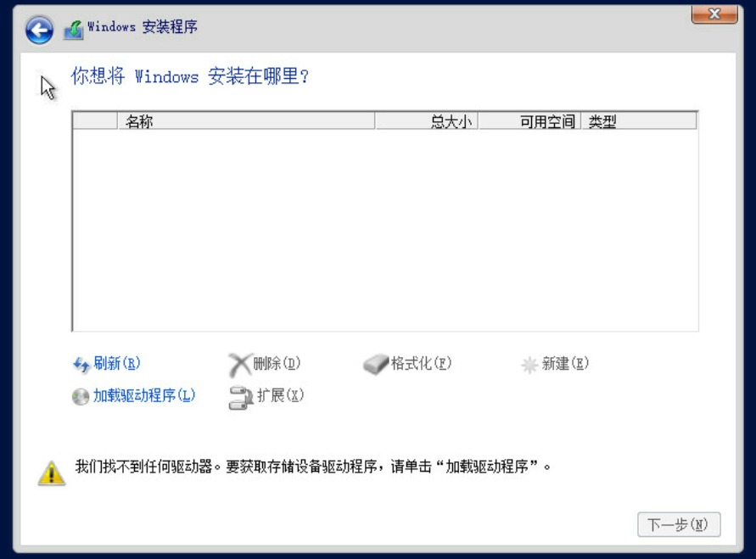Go back using the blue arrow button
The width and height of the screenshot is (756, 559).
[39, 31]
